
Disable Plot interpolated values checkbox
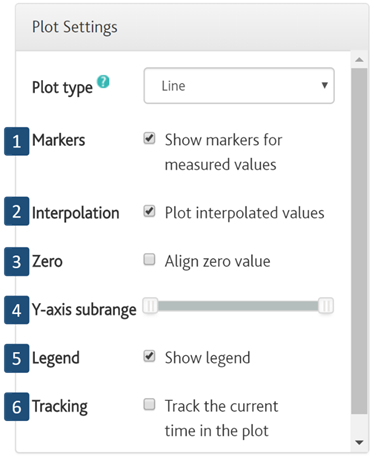tap(149, 211)
